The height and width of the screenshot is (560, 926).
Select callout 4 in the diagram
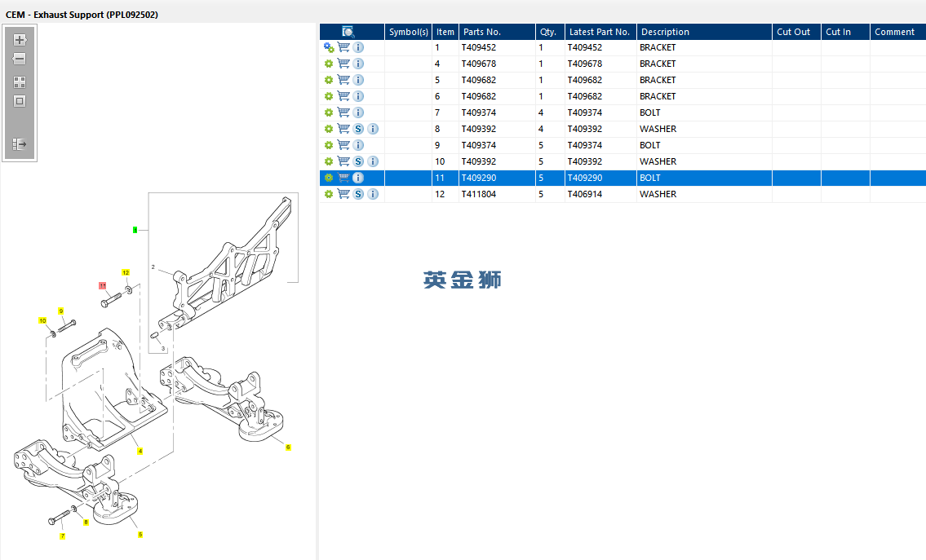click(140, 451)
